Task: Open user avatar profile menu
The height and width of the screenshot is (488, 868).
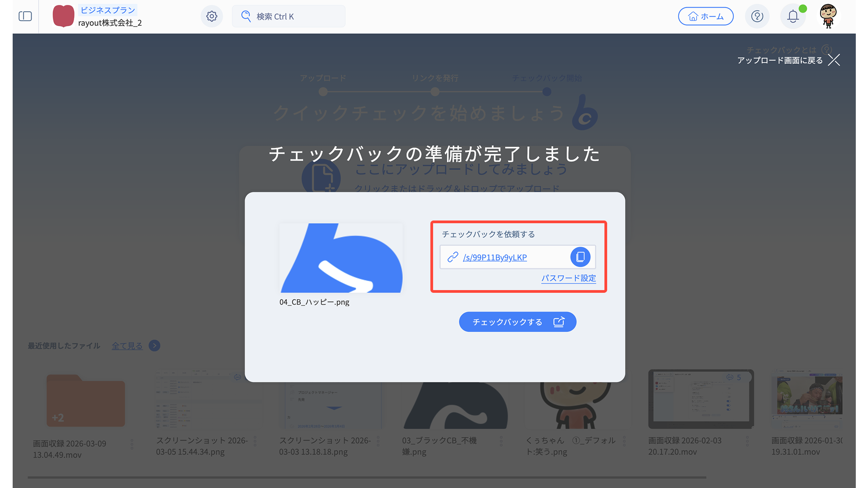Action: click(828, 16)
